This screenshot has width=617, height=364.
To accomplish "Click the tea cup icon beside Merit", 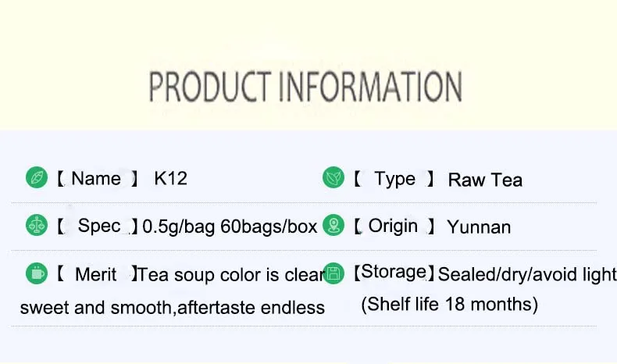I will pyautogui.click(x=36, y=273).
